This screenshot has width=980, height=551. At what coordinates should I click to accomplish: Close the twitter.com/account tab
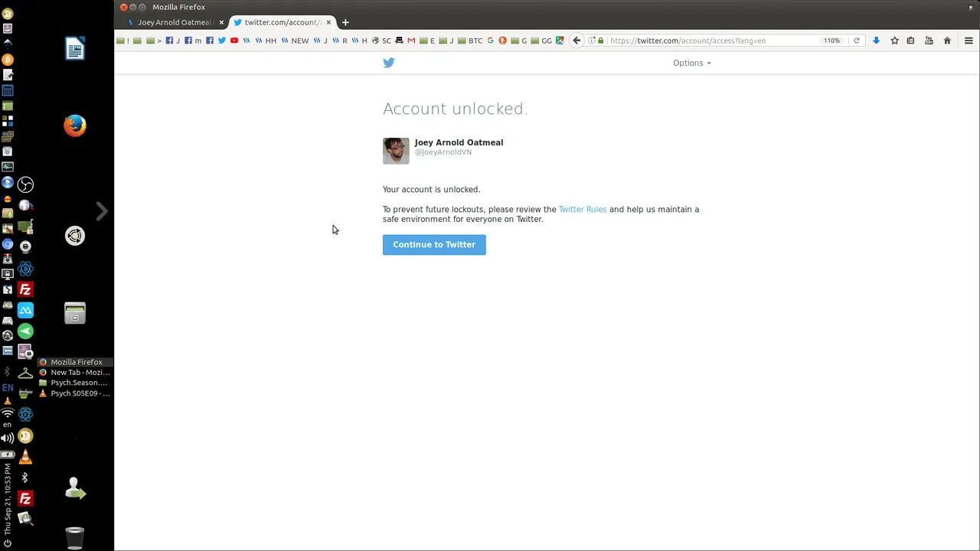tap(328, 22)
